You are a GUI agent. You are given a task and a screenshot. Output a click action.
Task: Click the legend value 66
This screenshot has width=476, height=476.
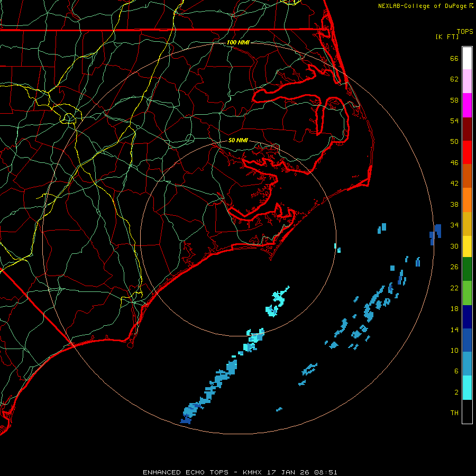coord(454,58)
